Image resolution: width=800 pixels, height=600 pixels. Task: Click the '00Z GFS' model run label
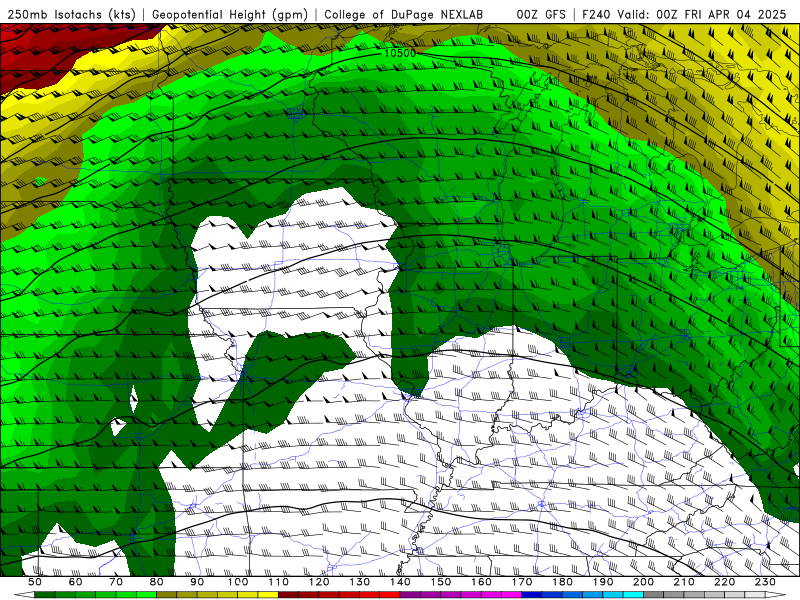[541, 14]
